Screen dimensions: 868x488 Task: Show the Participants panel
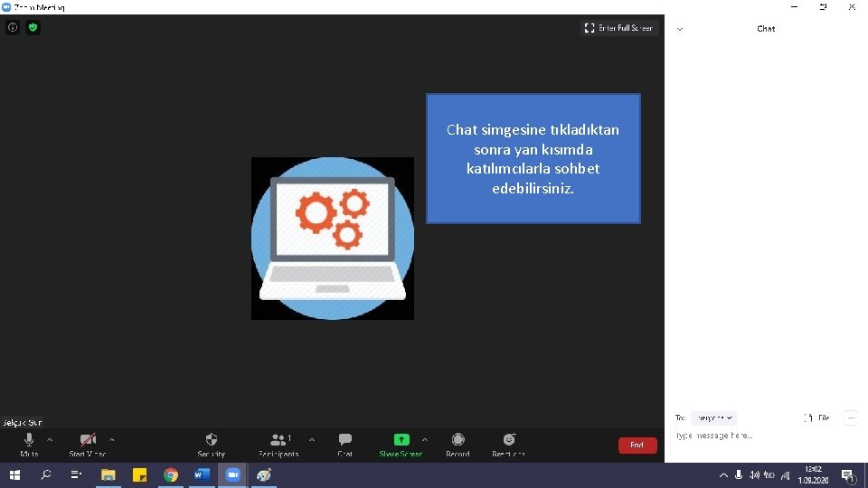tap(278, 445)
